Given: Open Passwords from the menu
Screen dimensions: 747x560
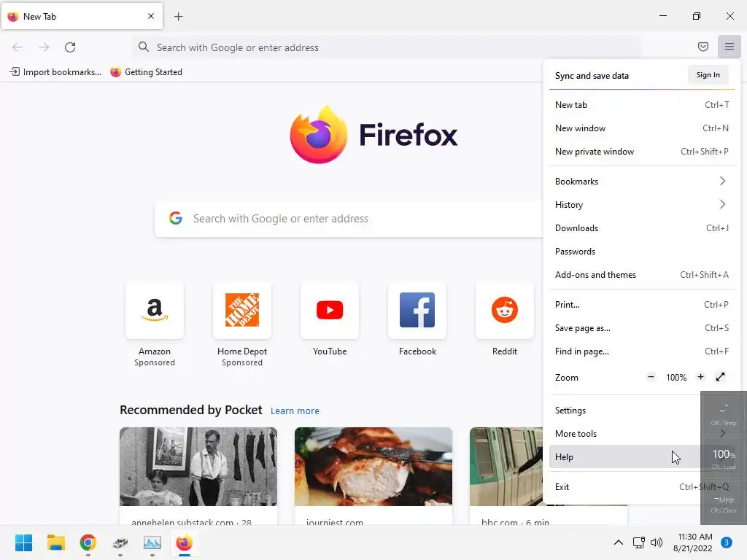Looking at the screenshot, I should pos(642,252).
